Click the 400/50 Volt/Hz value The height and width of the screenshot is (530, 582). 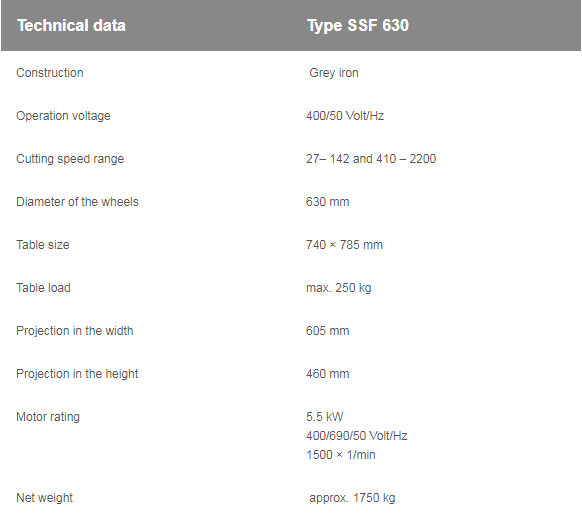tap(345, 116)
